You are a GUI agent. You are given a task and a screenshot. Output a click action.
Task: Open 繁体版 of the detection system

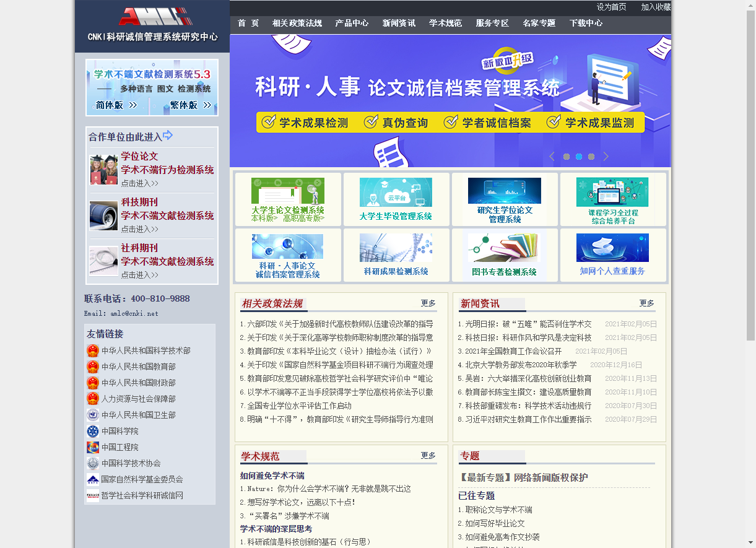191,105
